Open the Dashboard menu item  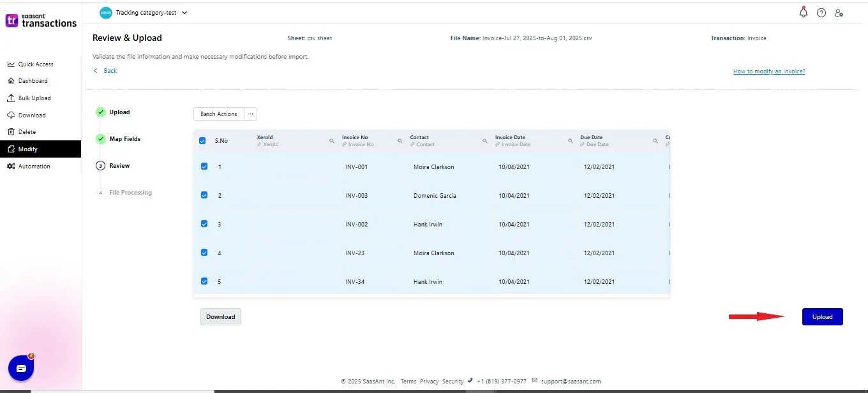33,81
